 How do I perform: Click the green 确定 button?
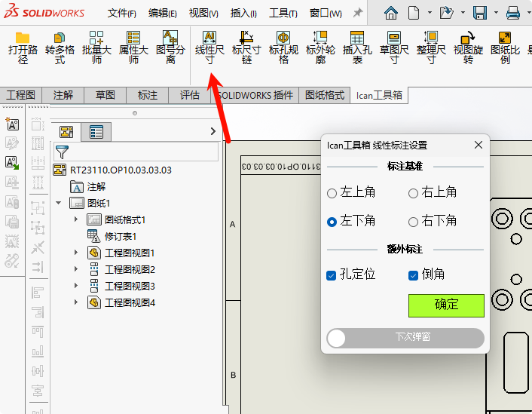pyautogui.click(x=446, y=305)
